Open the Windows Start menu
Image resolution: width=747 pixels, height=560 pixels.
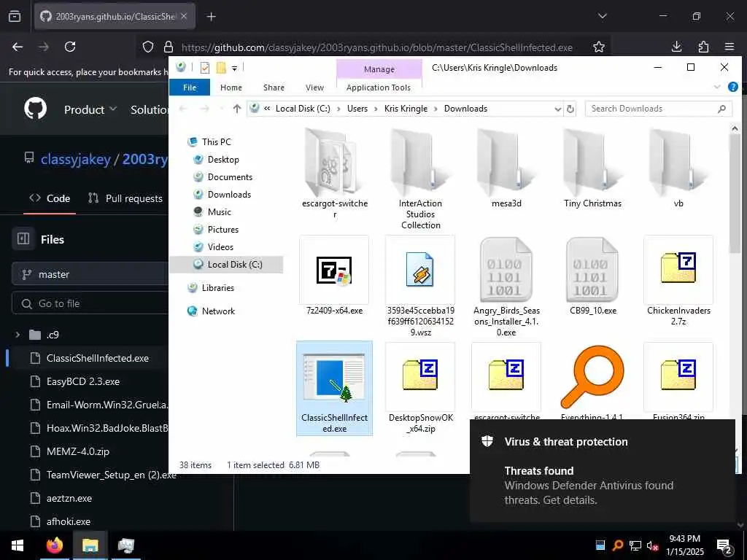(18, 545)
